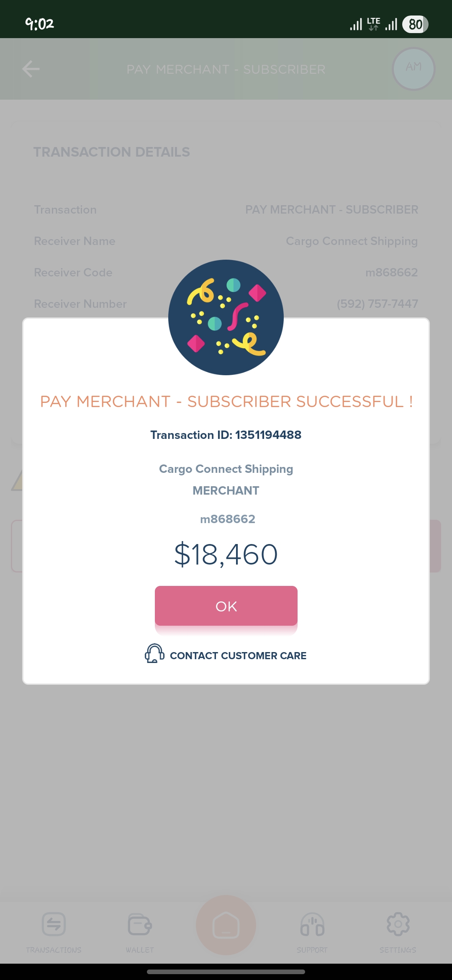Tap the customer care headset icon
The width and height of the screenshot is (452, 980).
pyautogui.click(x=154, y=653)
